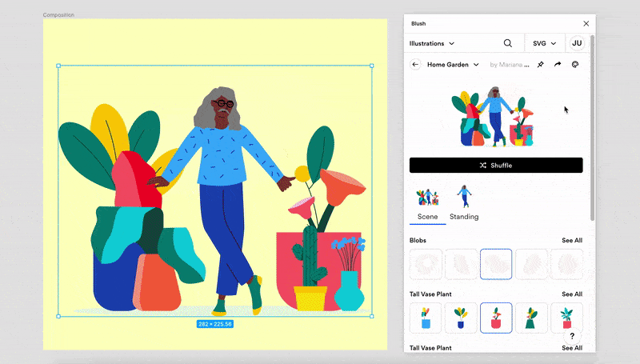This screenshot has width=640, height=364.
Task: Click See All for first Tall Vase Plant
Action: pos(572,294)
